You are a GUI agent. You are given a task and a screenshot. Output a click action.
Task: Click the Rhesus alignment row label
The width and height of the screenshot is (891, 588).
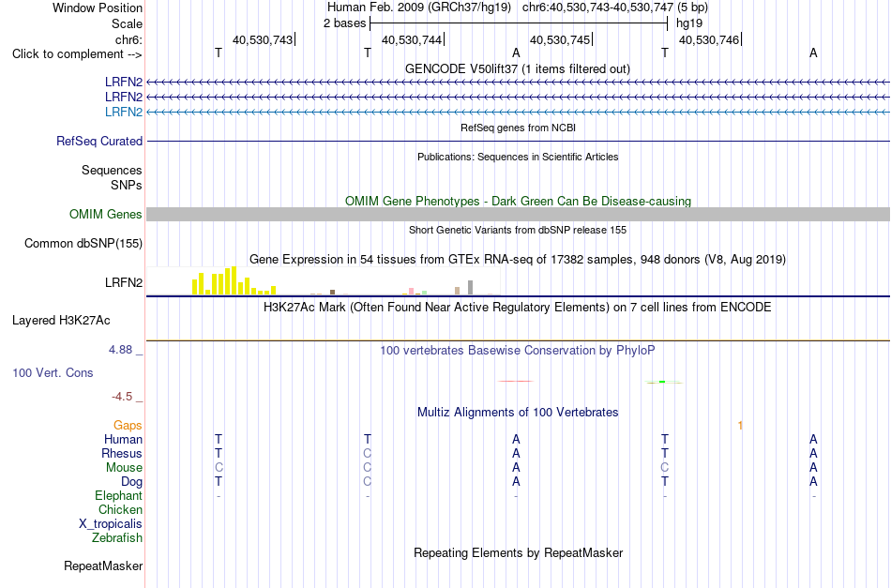coord(122,453)
